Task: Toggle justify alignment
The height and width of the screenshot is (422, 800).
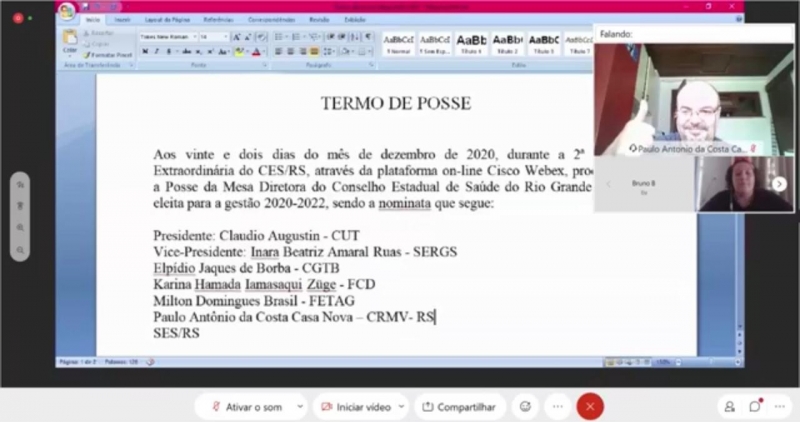Action: coord(314,52)
